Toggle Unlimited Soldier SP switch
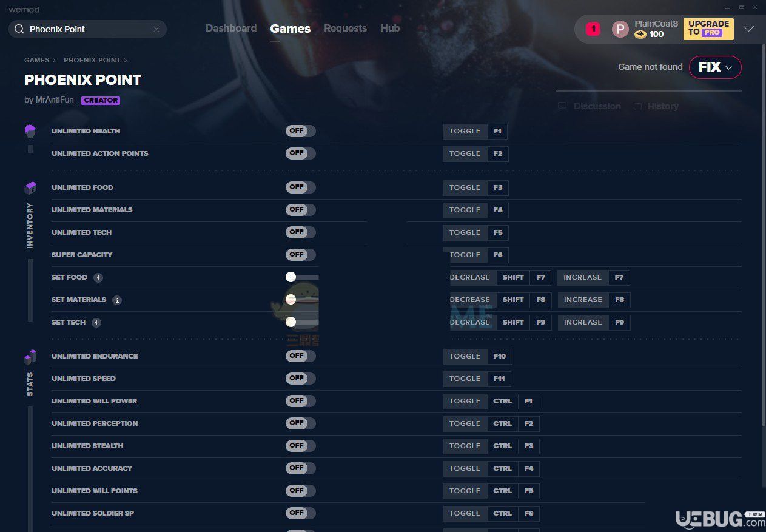Image resolution: width=766 pixels, height=532 pixels. (301, 513)
